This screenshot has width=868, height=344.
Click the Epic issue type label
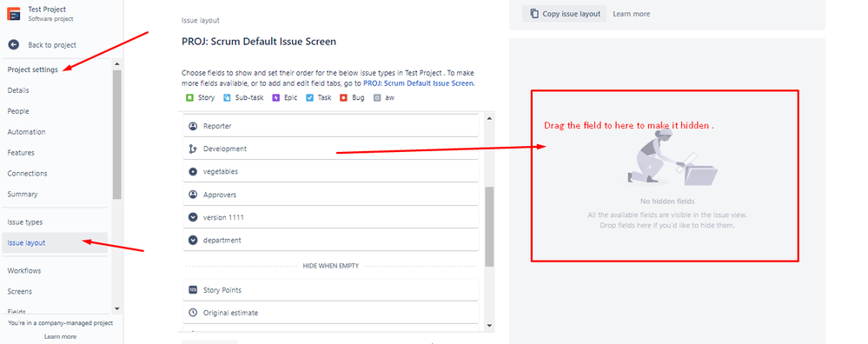pyautogui.click(x=290, y=98)
